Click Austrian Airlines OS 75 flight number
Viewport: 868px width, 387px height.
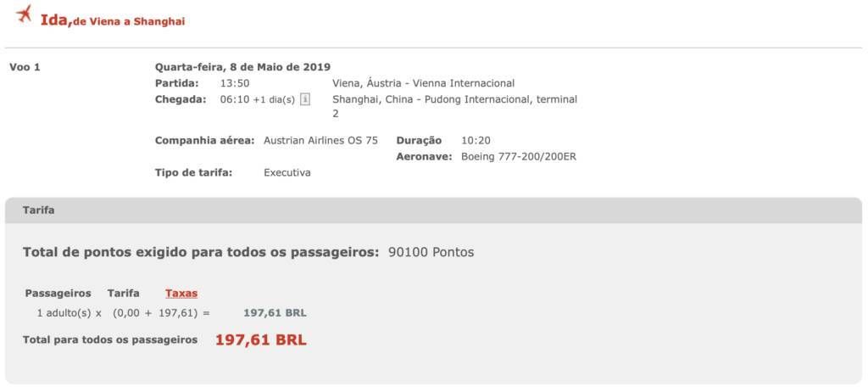pyautogui.click(x=320, y=141)
